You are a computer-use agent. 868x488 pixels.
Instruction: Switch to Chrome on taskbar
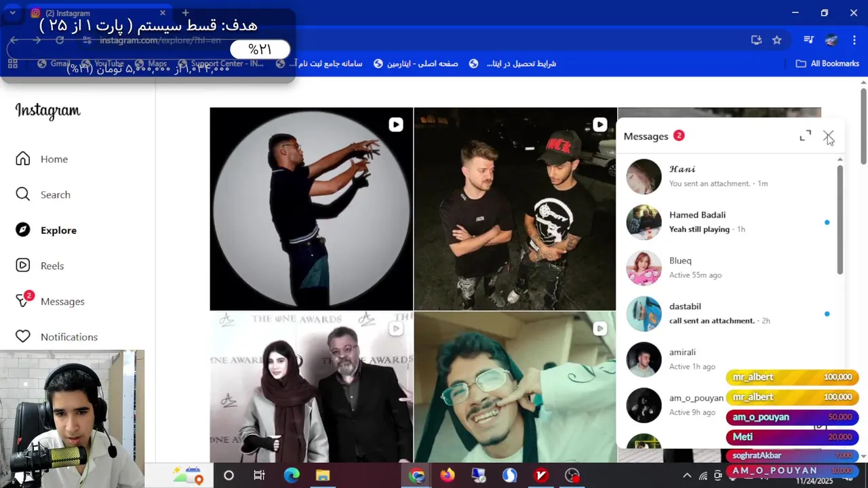click(x=416, y=475)
